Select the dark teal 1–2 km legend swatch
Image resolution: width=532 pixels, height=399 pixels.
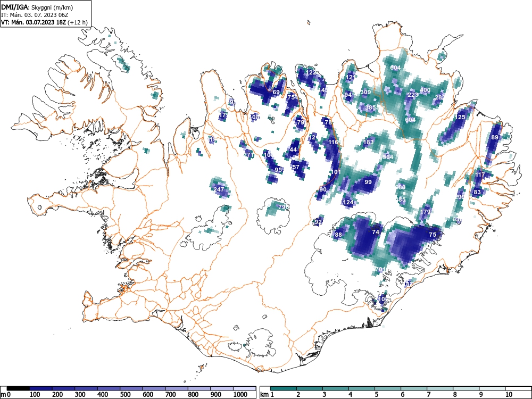[x=284, y=388]
